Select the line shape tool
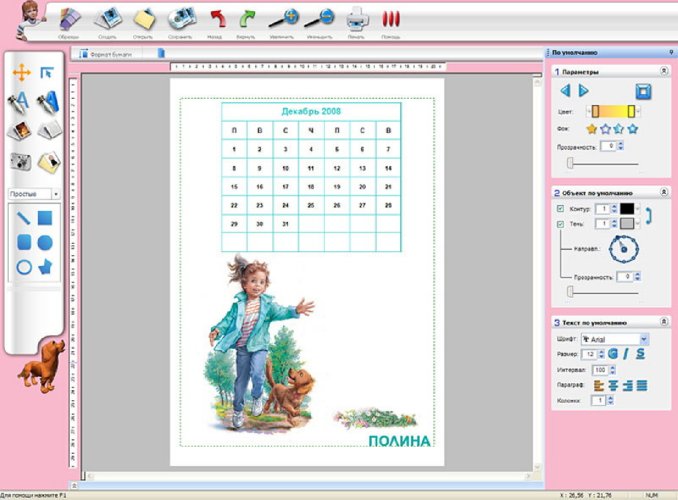The image size is (678, 500). pyautogui.click(x=21, y=218)
